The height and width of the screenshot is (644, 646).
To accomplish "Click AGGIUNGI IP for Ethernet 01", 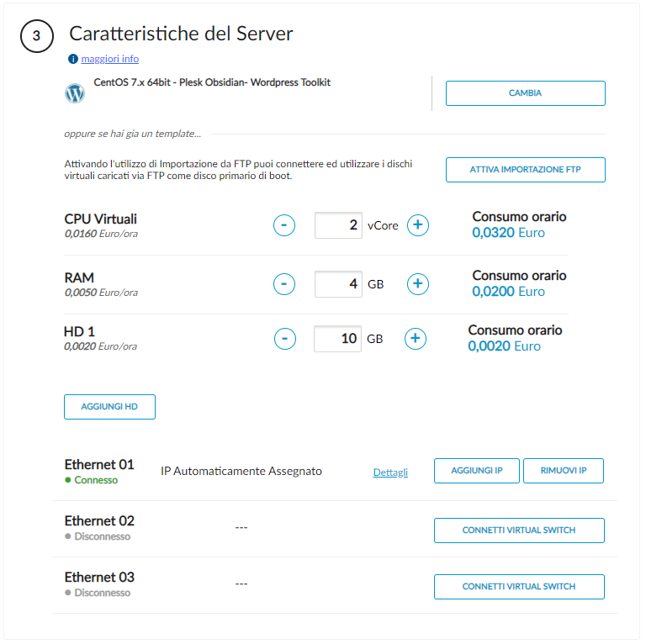I will [476, 471].
